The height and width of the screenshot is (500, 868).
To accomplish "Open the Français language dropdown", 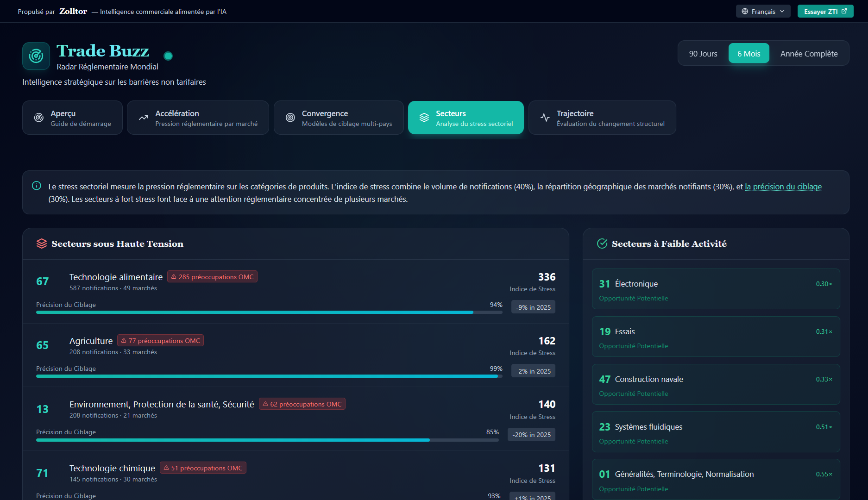I will pyautogui.click(x=763, y=11).
